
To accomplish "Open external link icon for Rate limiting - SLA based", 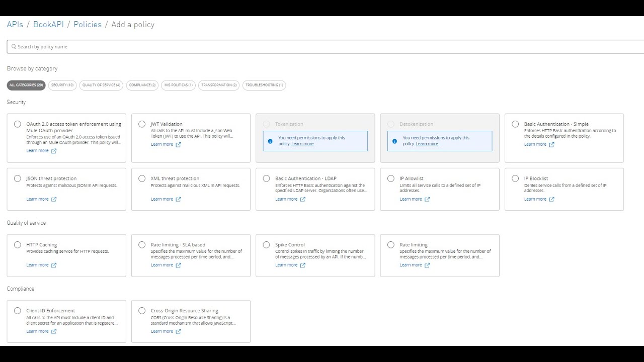I will (178, 265).
